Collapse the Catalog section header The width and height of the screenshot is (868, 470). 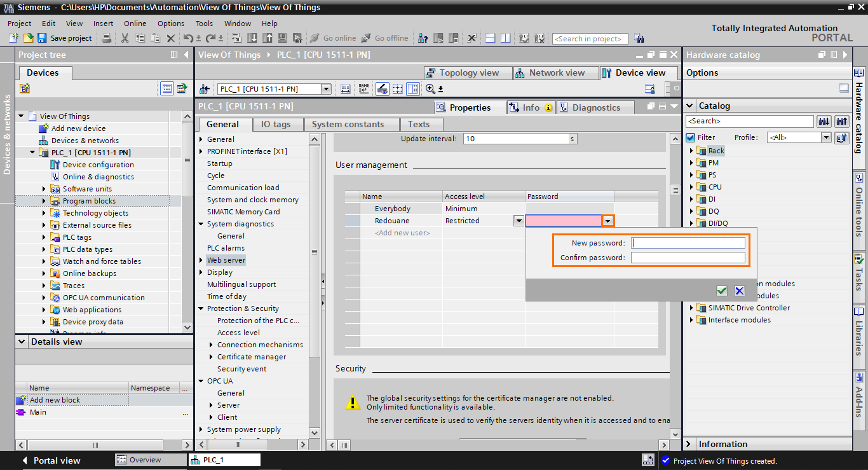690,106
